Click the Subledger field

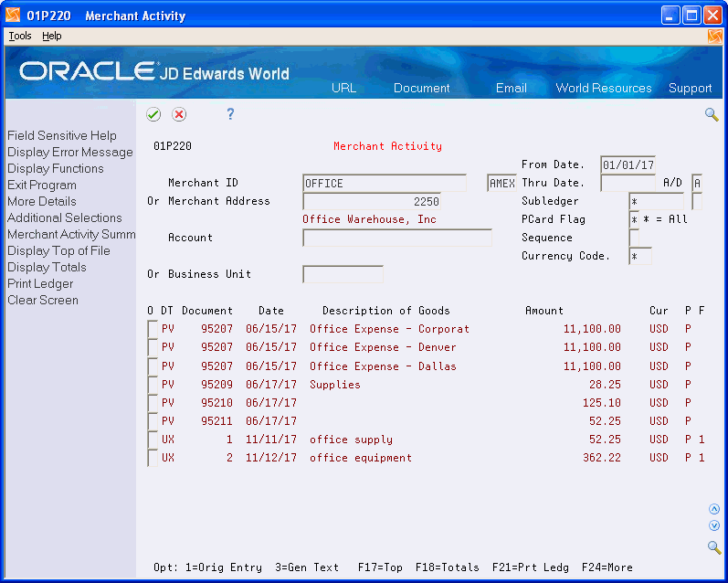pyautogui.click(x=656, y=201)
